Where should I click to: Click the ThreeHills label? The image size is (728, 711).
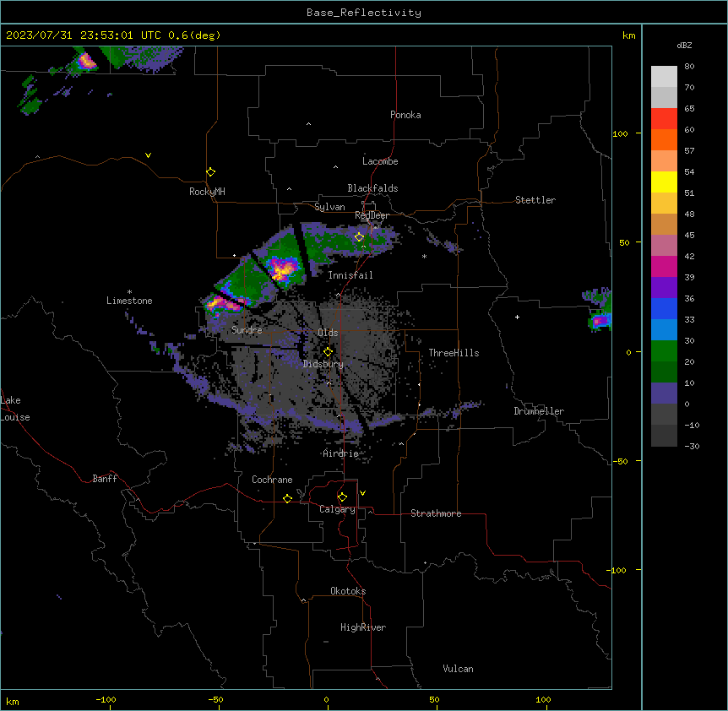click(454, 353)
